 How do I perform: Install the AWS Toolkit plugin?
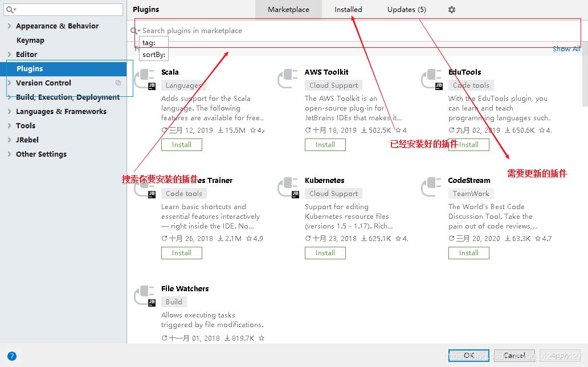(325, 145)
